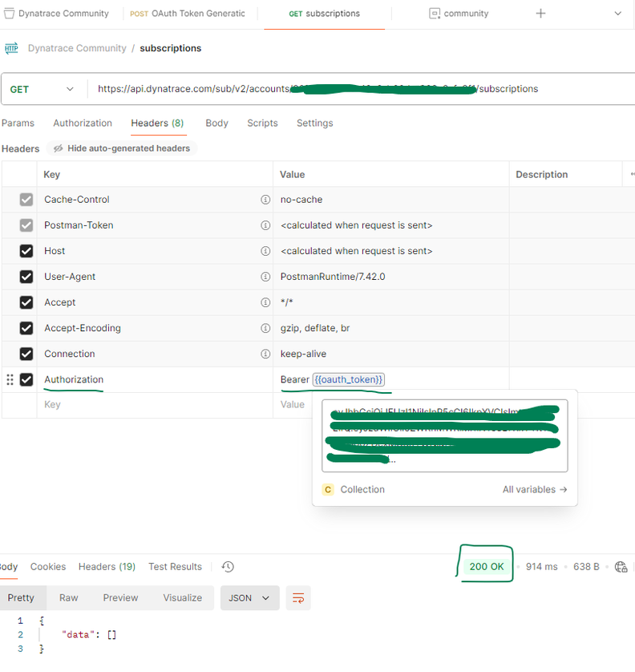Add a new tab with plus icon
635x672 pixels.
tap(540, 14)
